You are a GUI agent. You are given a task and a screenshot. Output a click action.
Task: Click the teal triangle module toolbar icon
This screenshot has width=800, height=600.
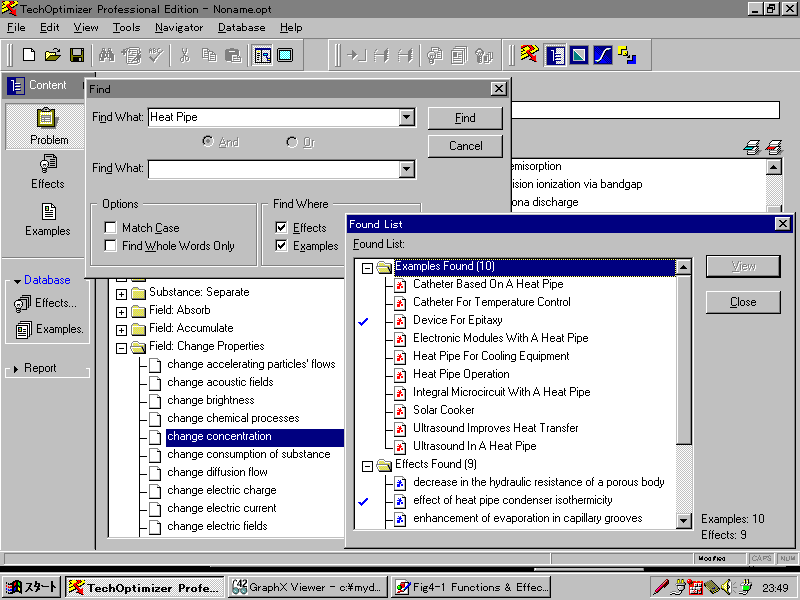tap(579, 55)
